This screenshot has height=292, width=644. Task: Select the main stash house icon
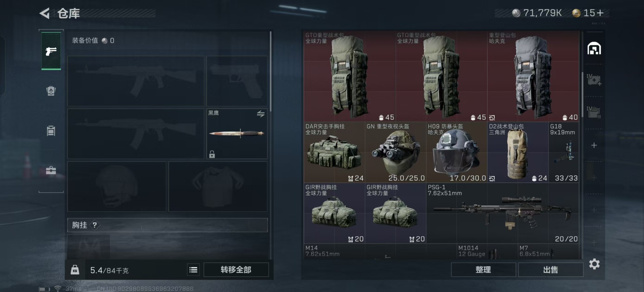(594, 48)
